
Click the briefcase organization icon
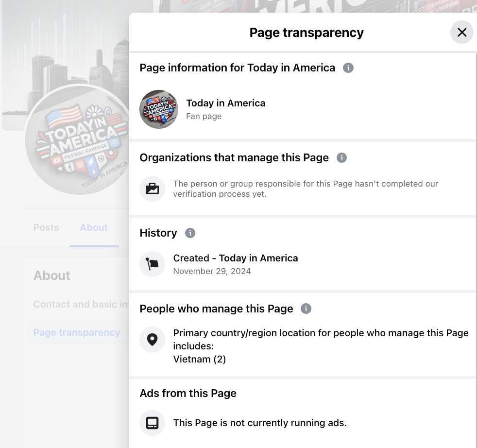click(152, 189)
